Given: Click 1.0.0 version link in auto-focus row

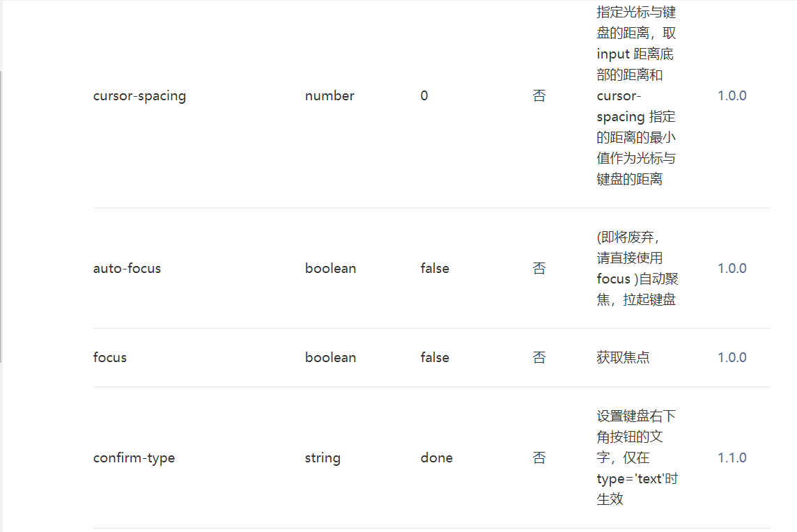Looking at the screenshot, I should [732, 268].
